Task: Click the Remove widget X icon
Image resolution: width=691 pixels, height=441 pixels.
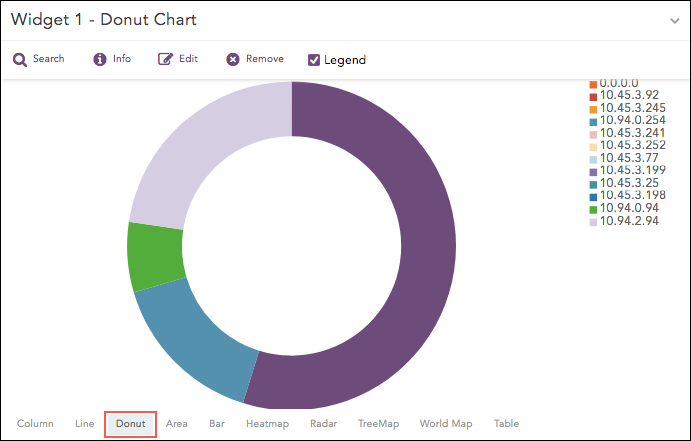Action: [233, 60]
